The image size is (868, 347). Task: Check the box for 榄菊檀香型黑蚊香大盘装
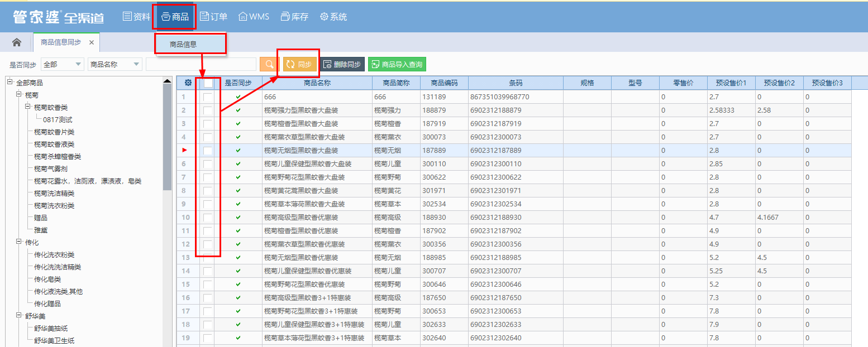[208, 124]
